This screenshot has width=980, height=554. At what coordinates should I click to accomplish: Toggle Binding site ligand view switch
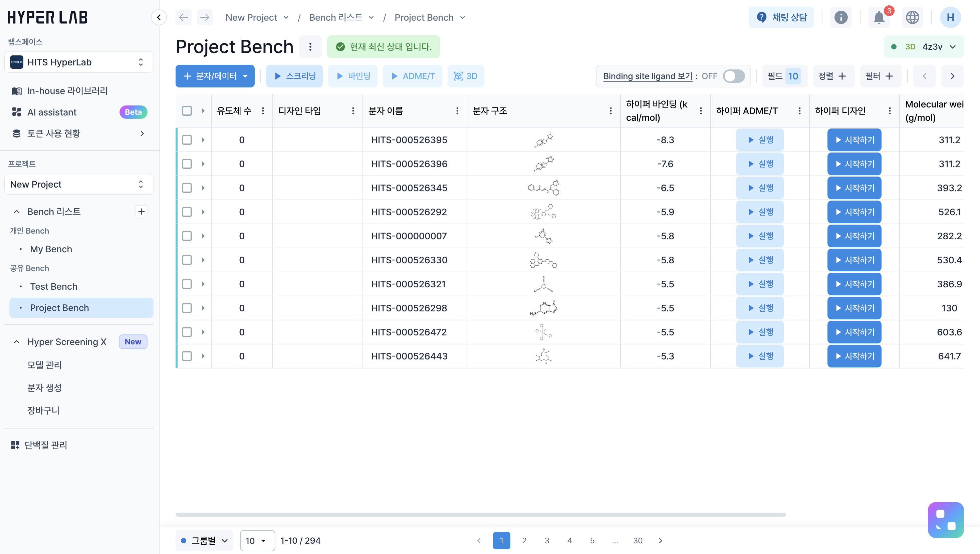pyautogui.click(x=733, y=76)
